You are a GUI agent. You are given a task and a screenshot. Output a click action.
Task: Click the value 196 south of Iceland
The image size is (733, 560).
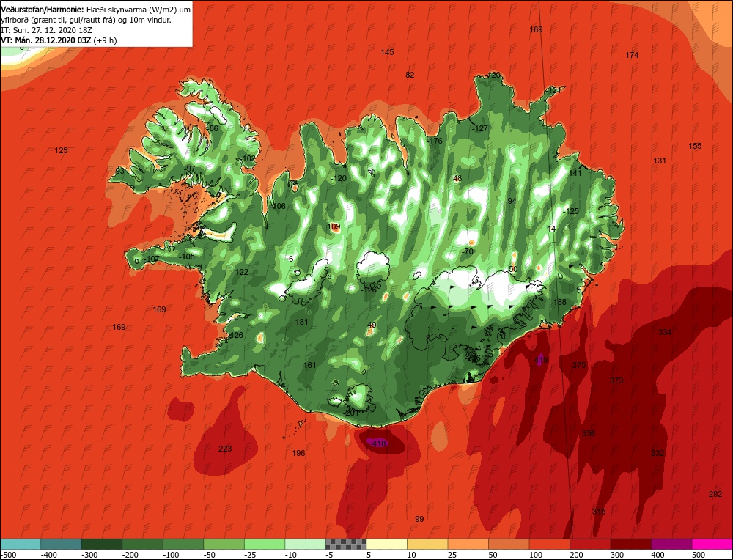(x=298, y=453)
